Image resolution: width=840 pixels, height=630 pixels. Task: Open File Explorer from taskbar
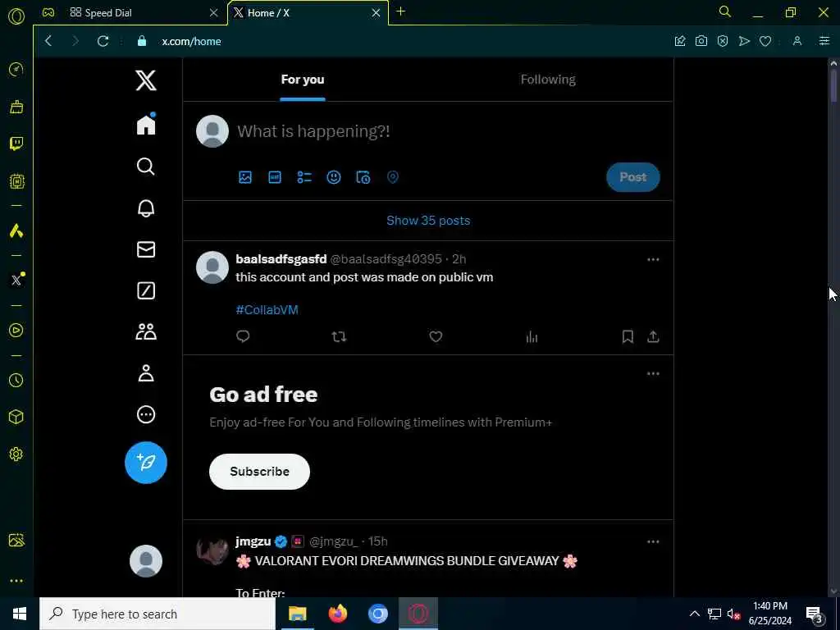(297, 614)
